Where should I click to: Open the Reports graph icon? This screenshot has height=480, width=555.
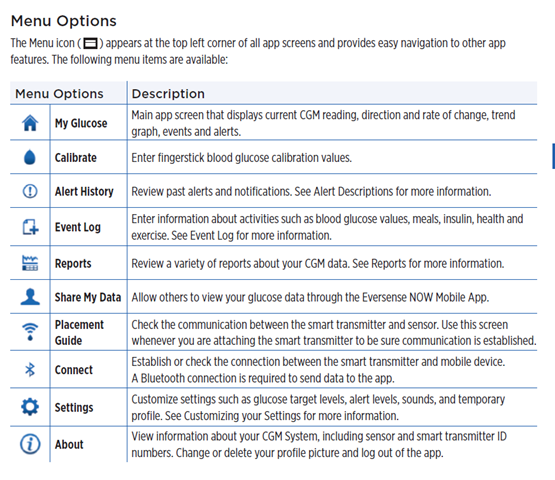coord(30,263)
